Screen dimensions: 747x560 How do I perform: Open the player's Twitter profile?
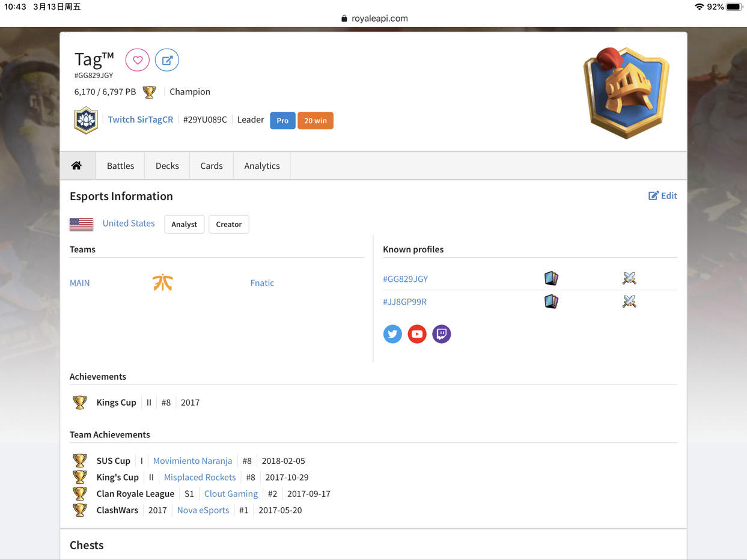[392, 334]
